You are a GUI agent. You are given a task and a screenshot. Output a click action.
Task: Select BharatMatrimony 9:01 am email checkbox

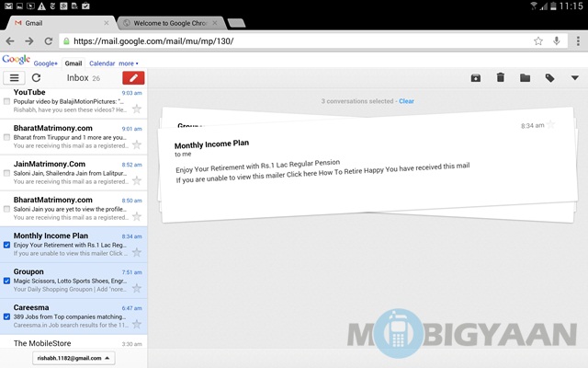click(6, 137)
